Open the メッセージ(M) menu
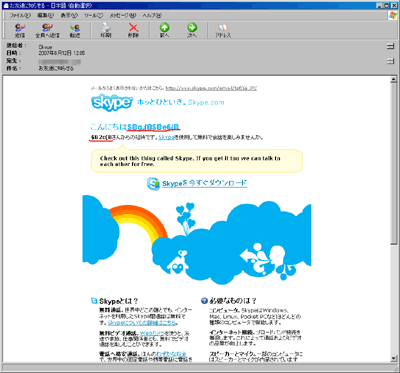Viewport: 400px width, 373px height. click(123, 15)
